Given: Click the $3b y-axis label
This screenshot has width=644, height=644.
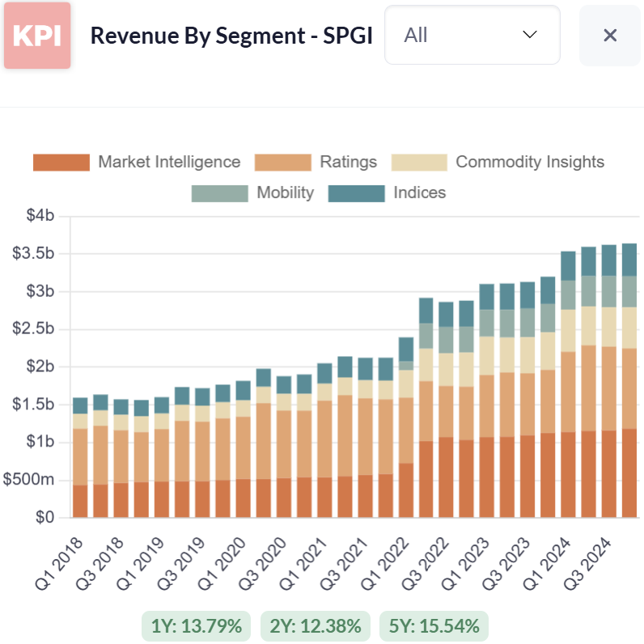Looking at the screenshot, I should (40, 290).
